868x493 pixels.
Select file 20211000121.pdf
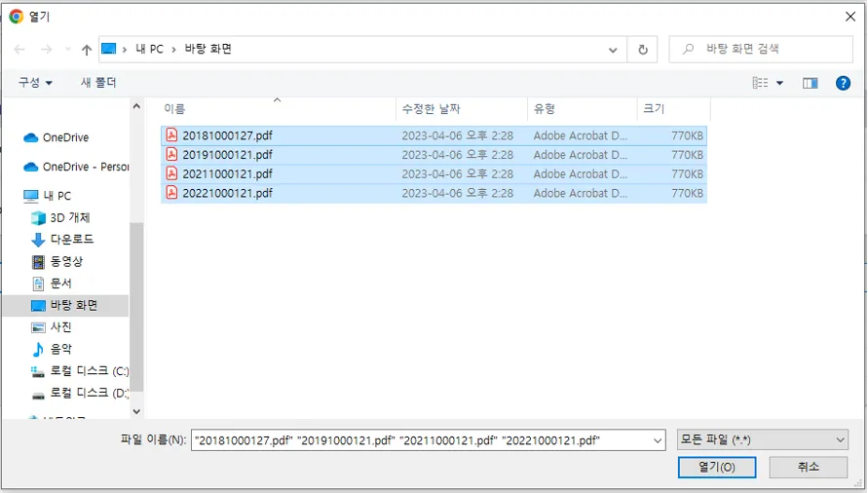click(x=434, y=174)
